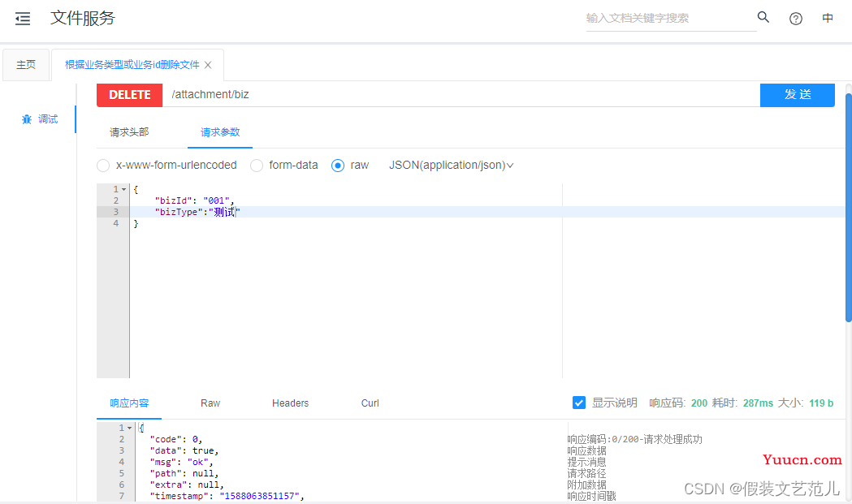Image resolution: width=852 pixels, height=504 pixels.
Task: Open the JSON(application/json) dropdown
Action: point(451,165)
